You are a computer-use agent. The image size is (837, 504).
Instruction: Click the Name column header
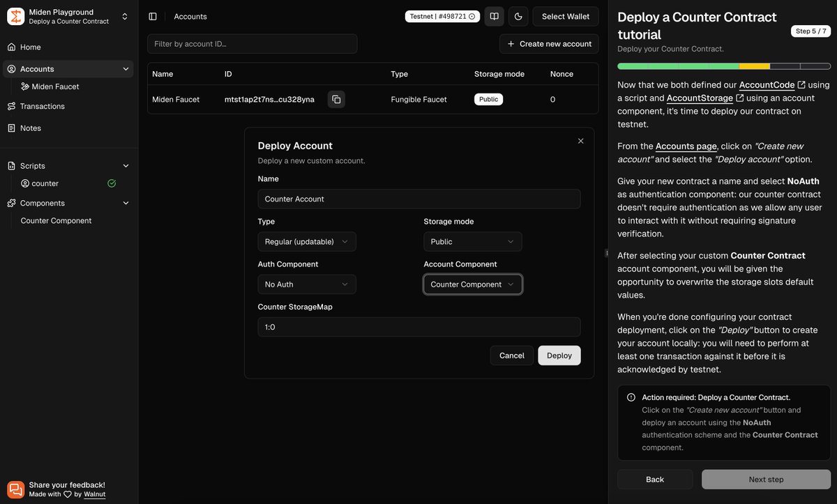pos(163,74)
